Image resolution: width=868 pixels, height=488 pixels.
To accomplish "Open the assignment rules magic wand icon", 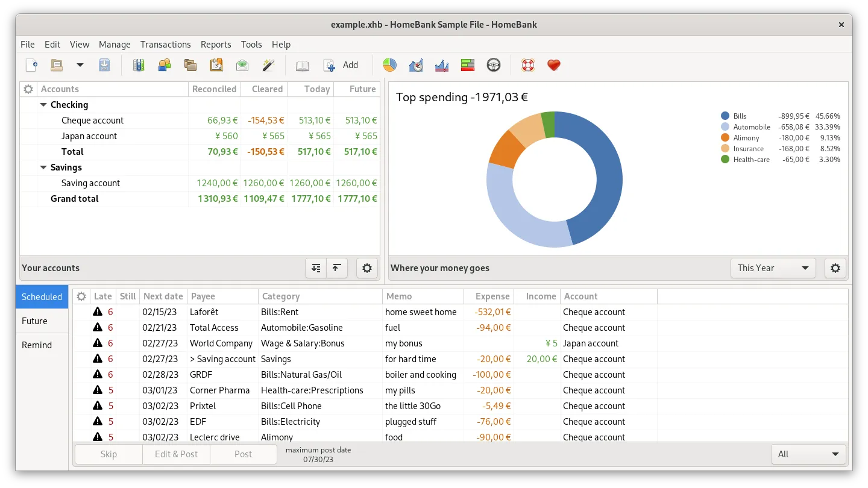I will coord(268,65).
